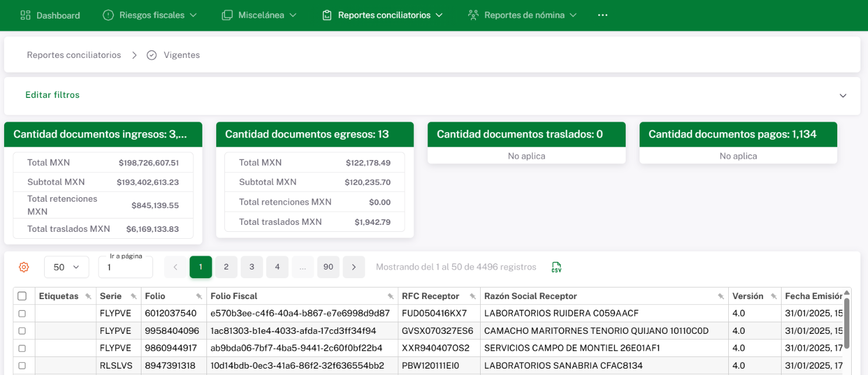Open the Dashboard from the top navigation
The height and width of the screenshot is (375, 868).
point(50,15)
